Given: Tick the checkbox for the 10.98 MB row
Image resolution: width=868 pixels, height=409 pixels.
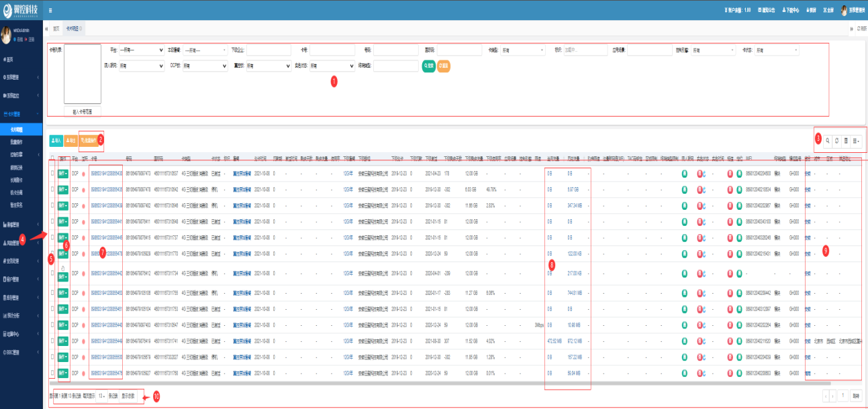Looking at the screenshot, I should point(53,325).
